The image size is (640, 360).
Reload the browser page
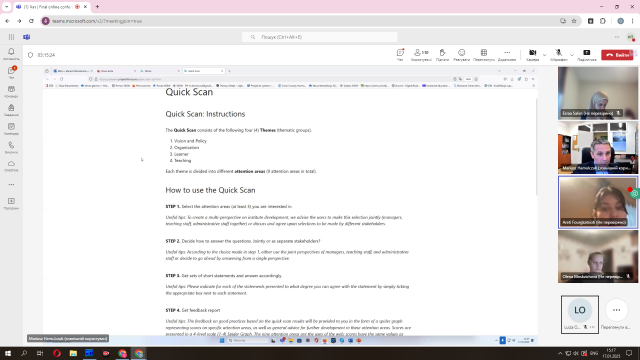coord(31,21)
